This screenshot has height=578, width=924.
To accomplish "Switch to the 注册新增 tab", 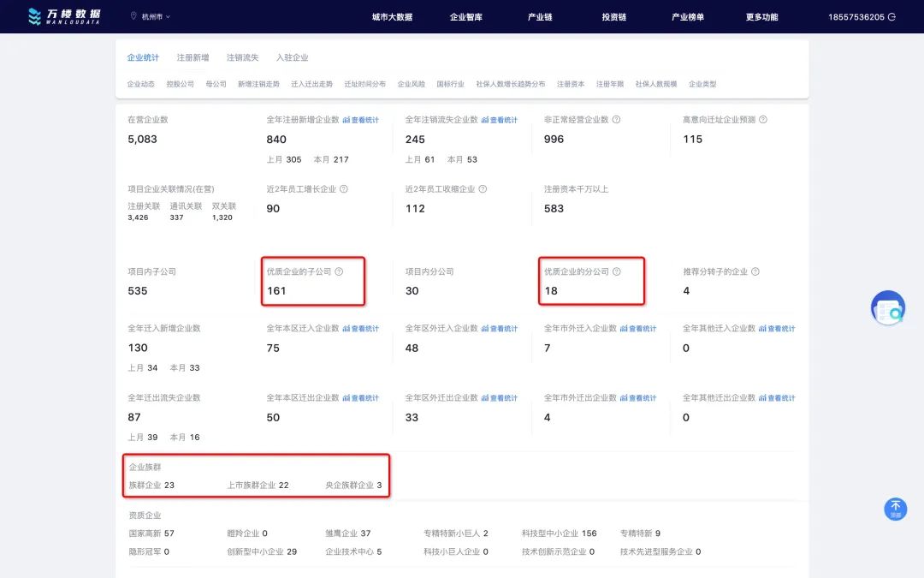I will tap(192, 57).
